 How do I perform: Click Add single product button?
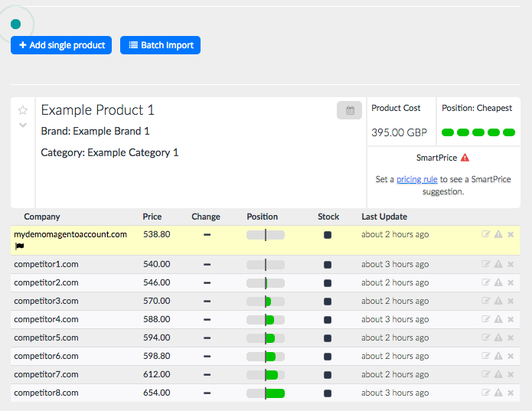61,45
